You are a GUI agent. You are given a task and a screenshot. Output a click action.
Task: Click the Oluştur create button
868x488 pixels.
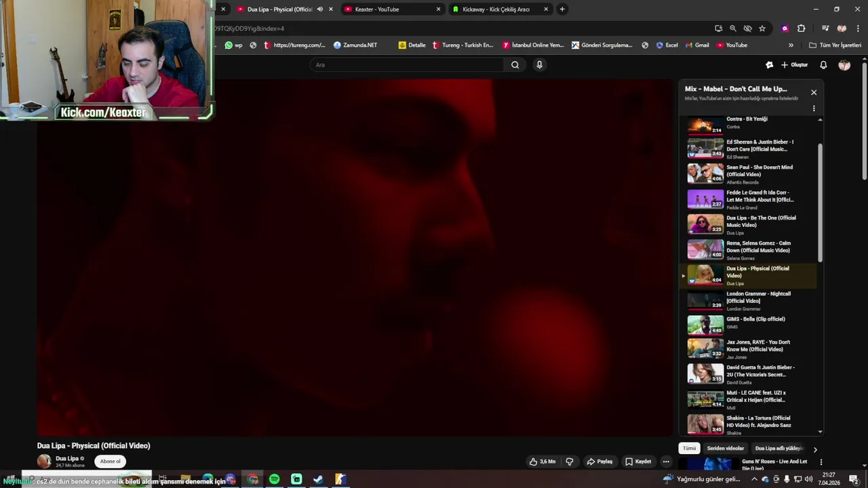pyautogui.click(x=794, y=65)
